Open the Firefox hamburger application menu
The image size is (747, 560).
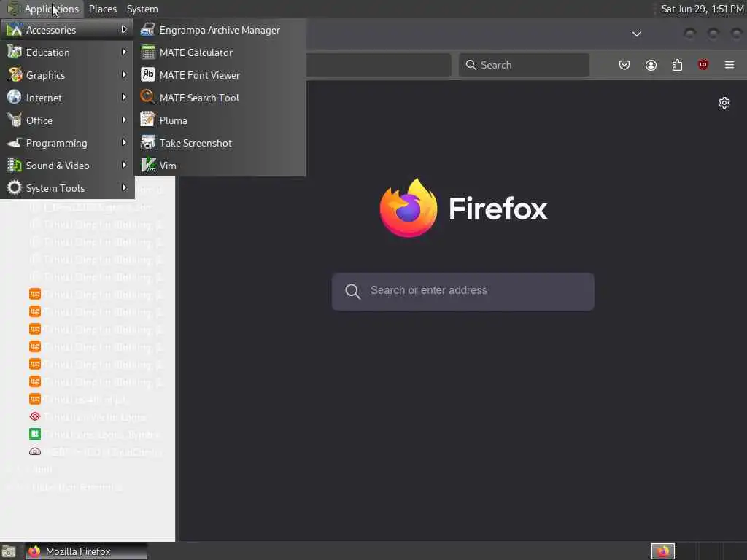(x=729, y=65)
